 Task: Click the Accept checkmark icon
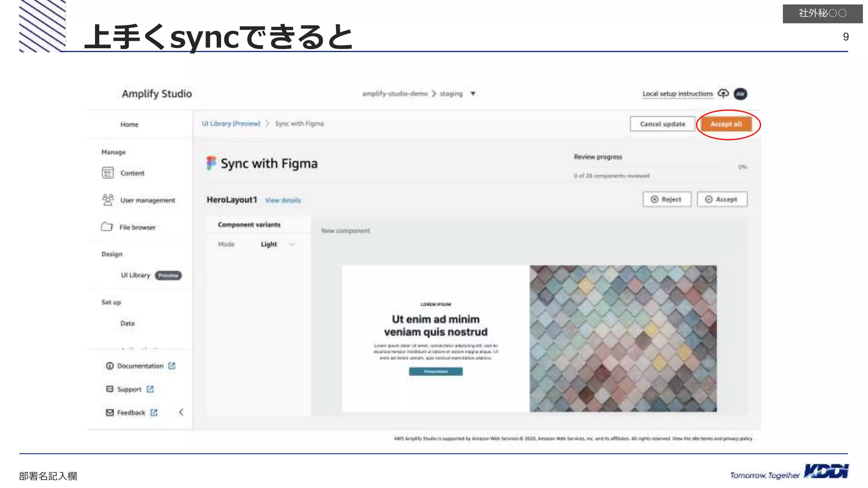tap(709, 200)
